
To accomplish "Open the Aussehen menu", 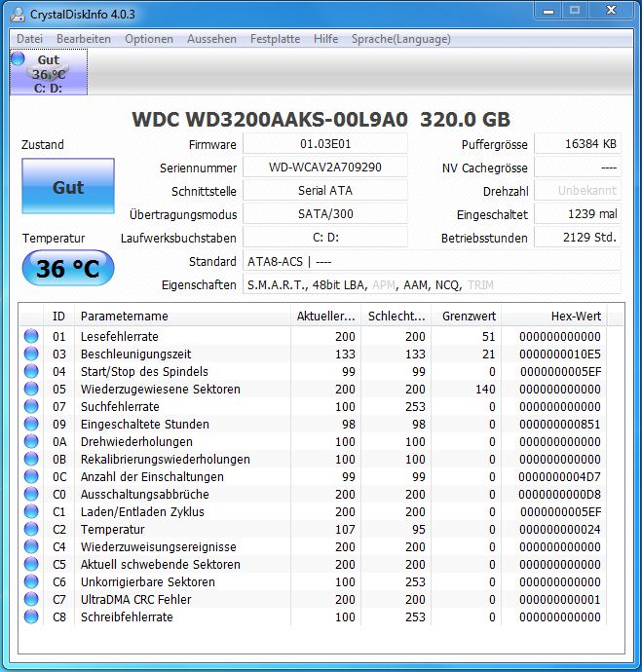I will point(211,39).
